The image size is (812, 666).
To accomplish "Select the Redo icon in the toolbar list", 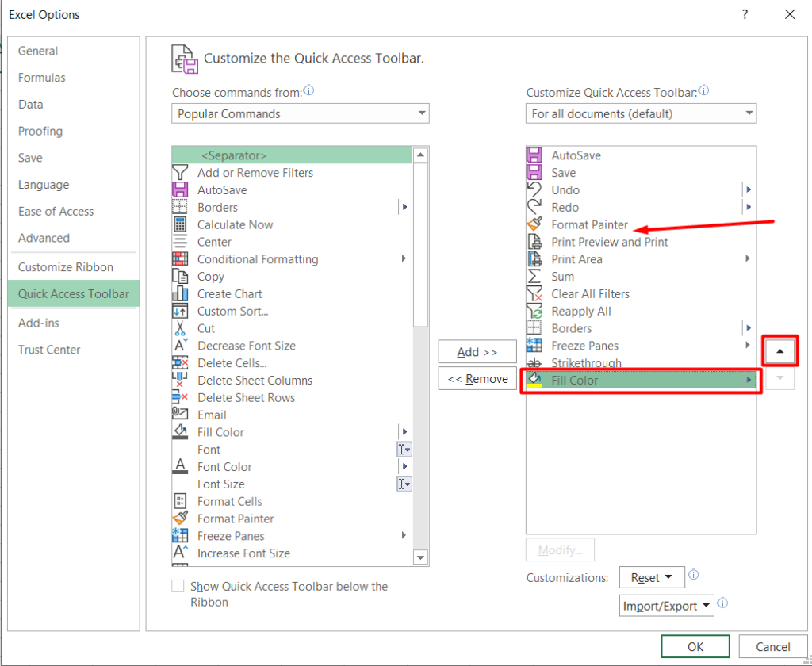I will [x=534, y=207].
